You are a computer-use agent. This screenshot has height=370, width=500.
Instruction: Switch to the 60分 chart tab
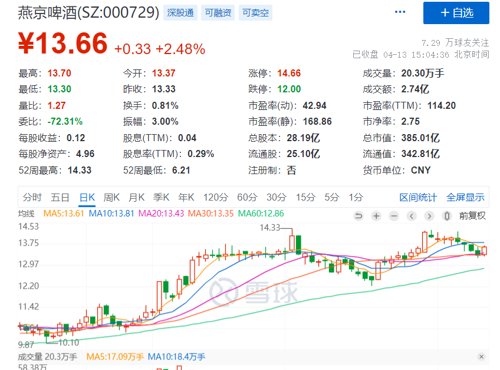[x=247, y=197]
